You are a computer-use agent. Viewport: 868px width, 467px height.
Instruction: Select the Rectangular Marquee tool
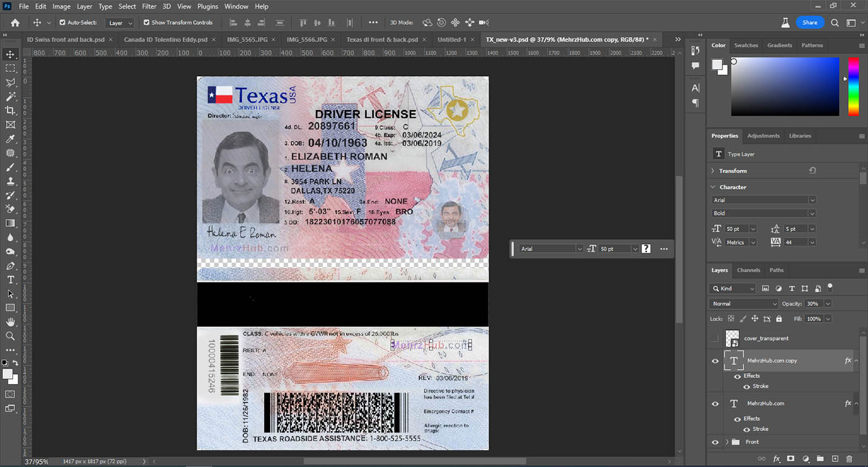11,69
